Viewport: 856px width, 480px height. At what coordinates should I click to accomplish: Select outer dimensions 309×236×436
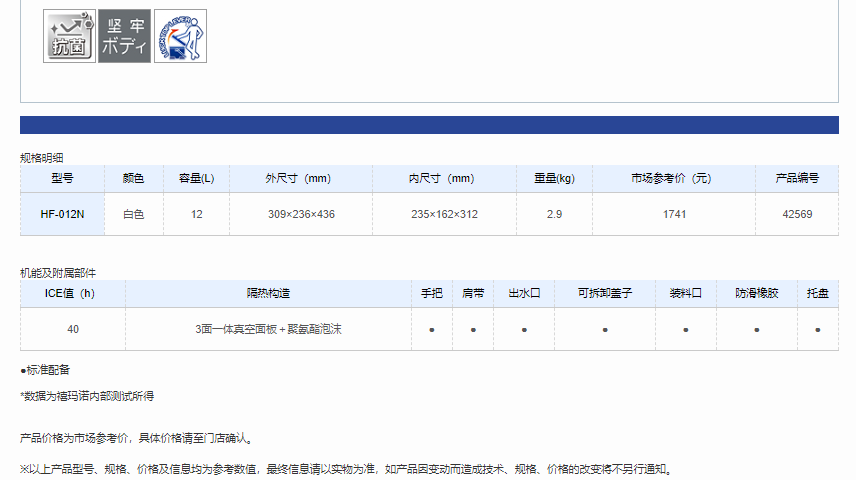click(301, 214)
